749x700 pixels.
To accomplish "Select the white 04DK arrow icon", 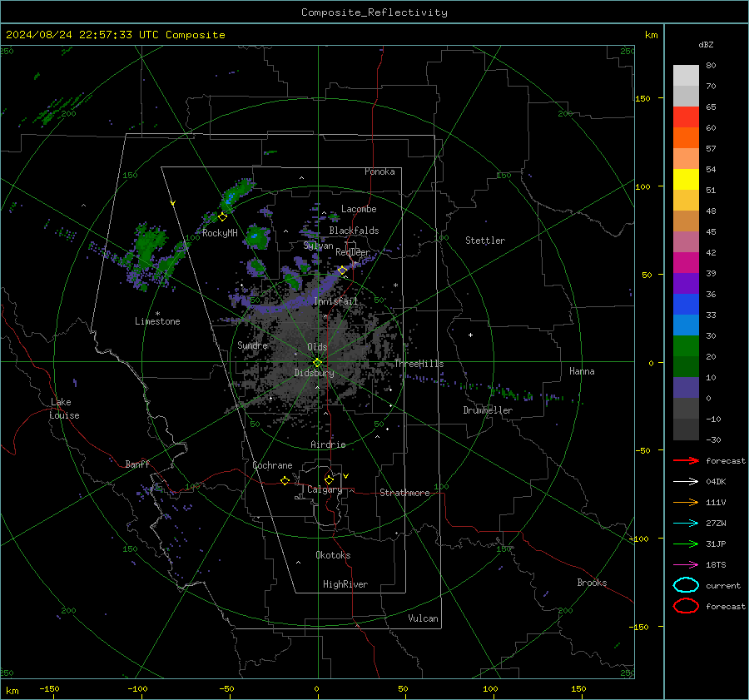I will click(686, 482).
